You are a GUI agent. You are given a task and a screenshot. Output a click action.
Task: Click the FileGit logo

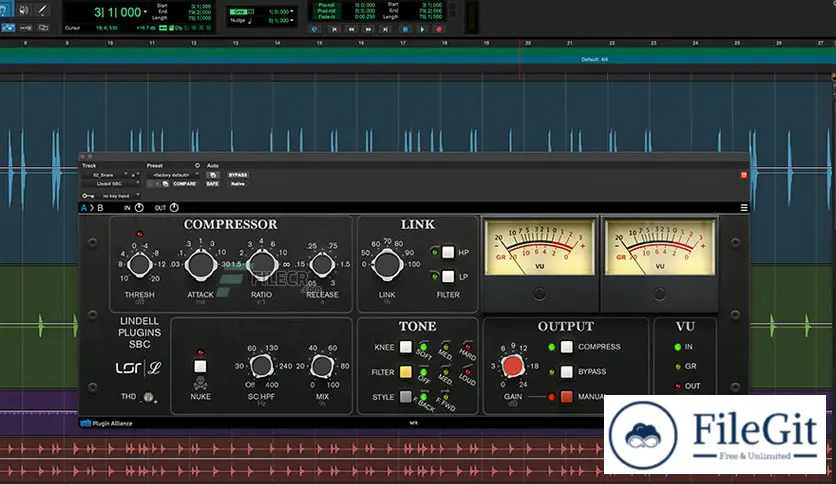(x=715, y=434)
